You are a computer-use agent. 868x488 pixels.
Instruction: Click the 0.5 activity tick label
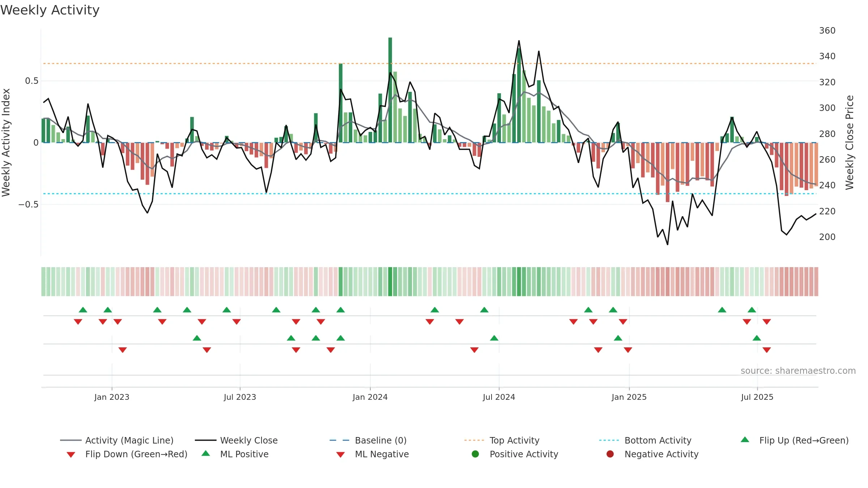pyautogui.click(x=31, y=81)
